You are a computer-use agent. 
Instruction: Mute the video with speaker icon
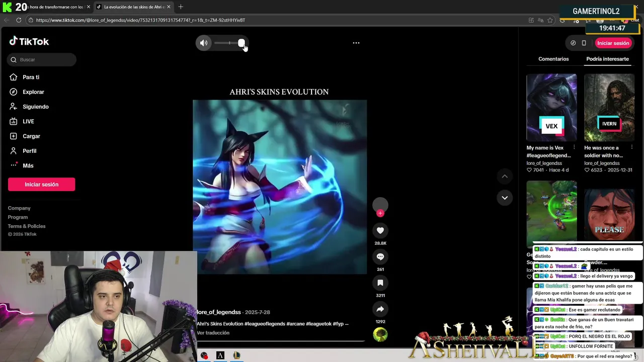click(204, 43)
